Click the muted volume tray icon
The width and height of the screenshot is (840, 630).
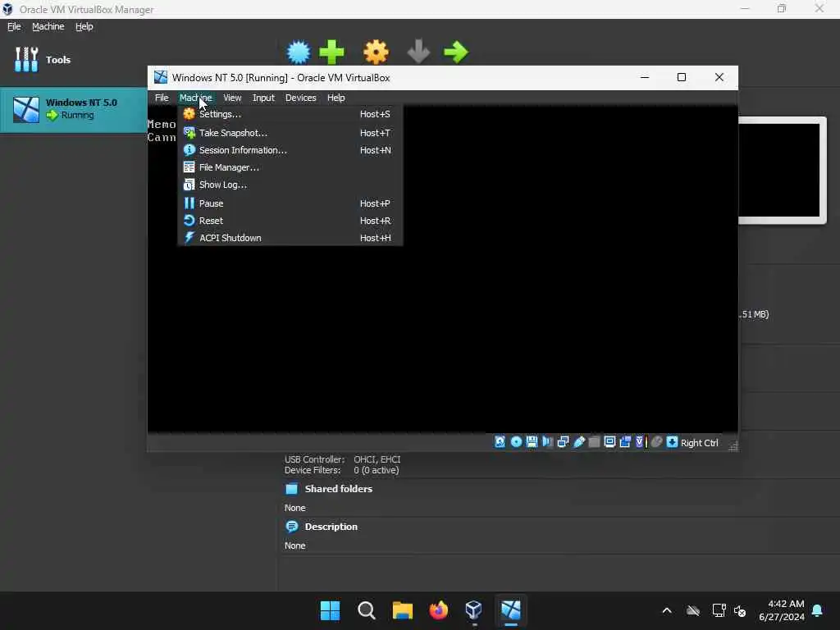(x=740, y=610)
